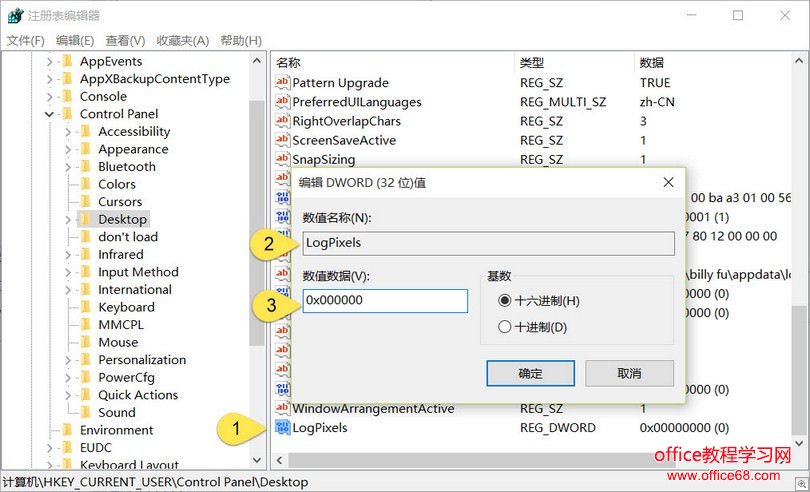Click the Desktop folder icon
The height and width of the screenshot is (492, 810).
point(86,220)
